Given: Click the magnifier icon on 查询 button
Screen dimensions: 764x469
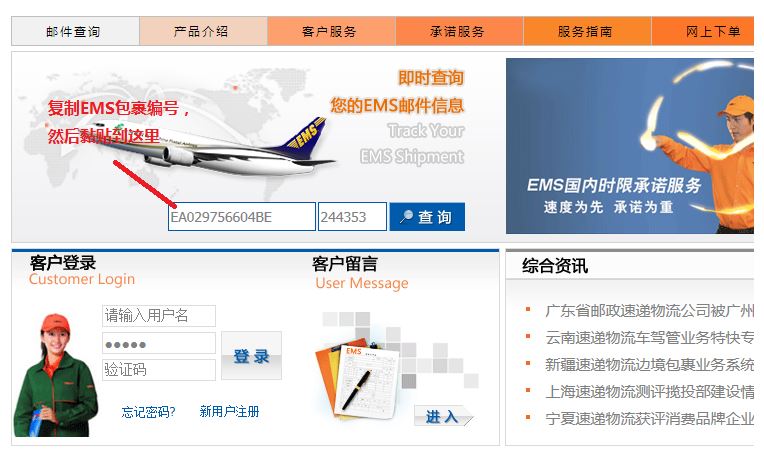Looking at the screenshot, I should pyautogui.click(x=406, y=217).
